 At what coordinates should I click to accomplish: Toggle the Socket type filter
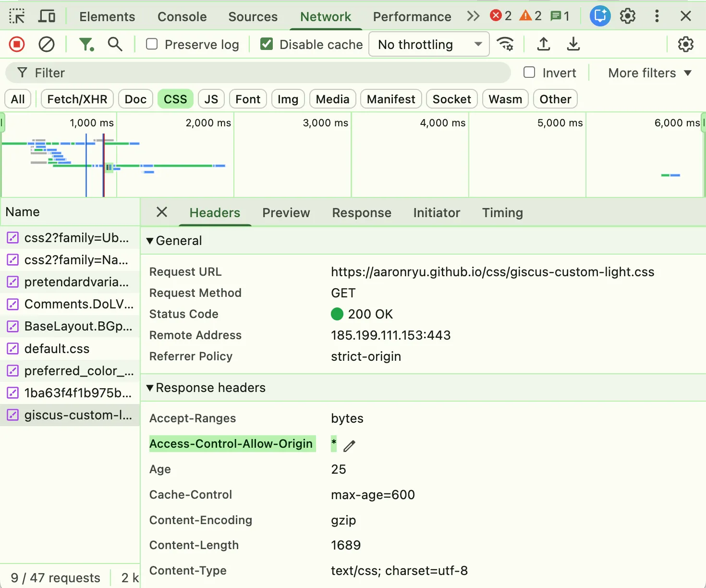[x=452, y=99]
